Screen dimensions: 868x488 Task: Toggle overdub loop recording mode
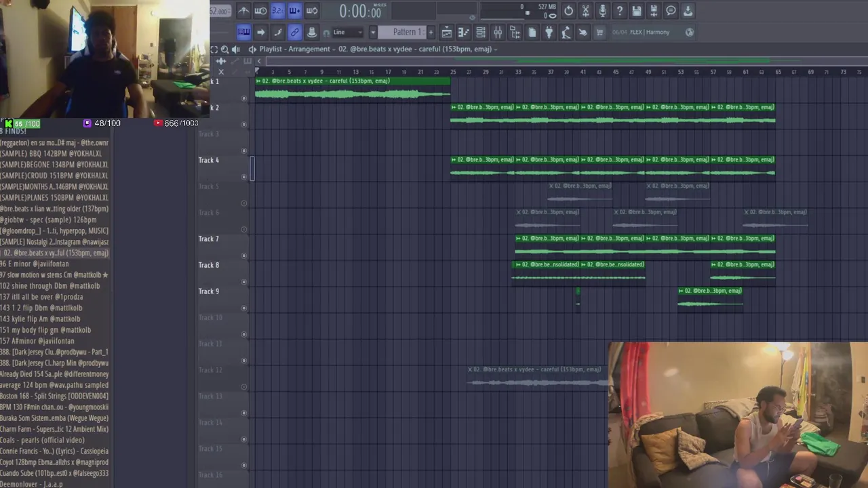pyautogui.click(x=294, y=10)
